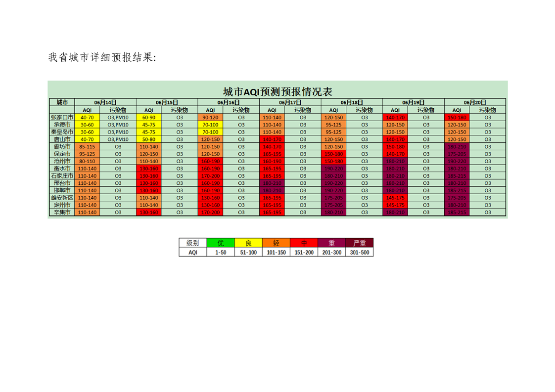This screenshot has height=392, width=555.
Task: Pick the red 中 level swatch
Action: [304, 243]
